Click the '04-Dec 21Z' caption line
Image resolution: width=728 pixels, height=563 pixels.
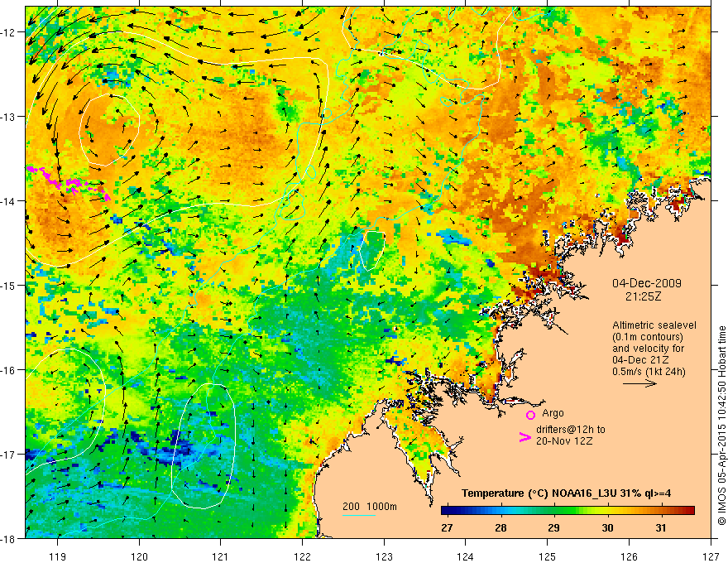(x=642, y=360)
